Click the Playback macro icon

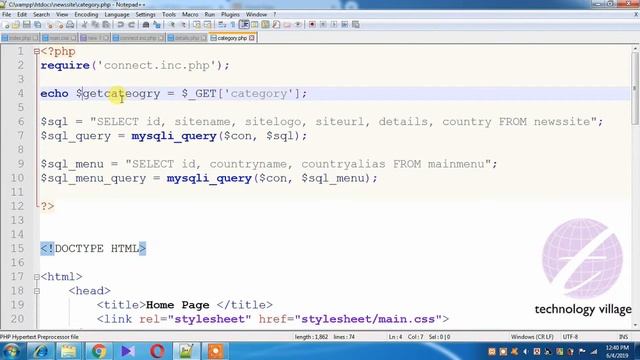tap(334, 25)
